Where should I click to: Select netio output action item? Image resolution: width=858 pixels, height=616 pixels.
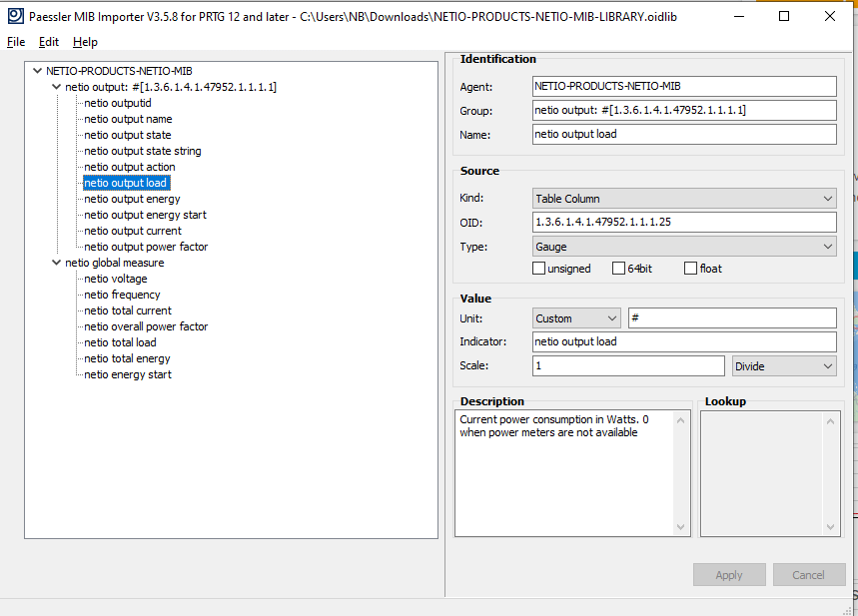[130, 167]
